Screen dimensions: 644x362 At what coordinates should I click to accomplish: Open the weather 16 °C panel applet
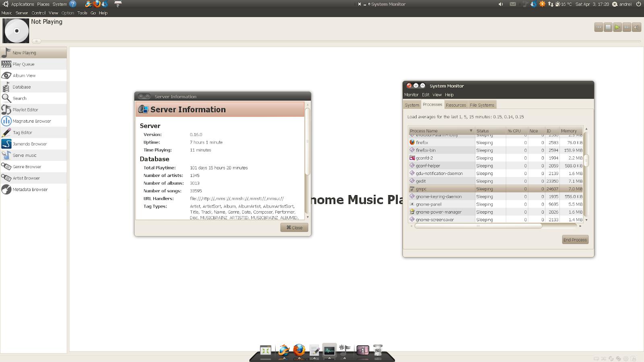click(x=563, y=4)
